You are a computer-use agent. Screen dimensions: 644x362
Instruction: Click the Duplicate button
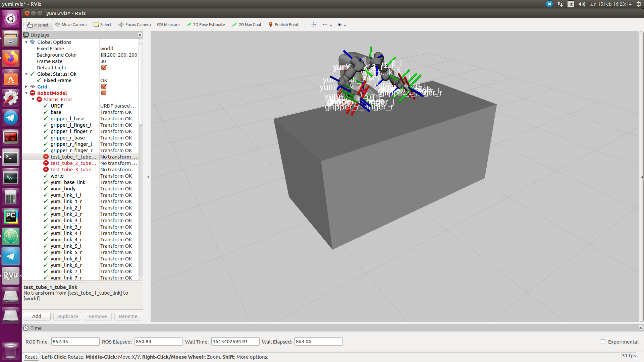tap(67, 316)
